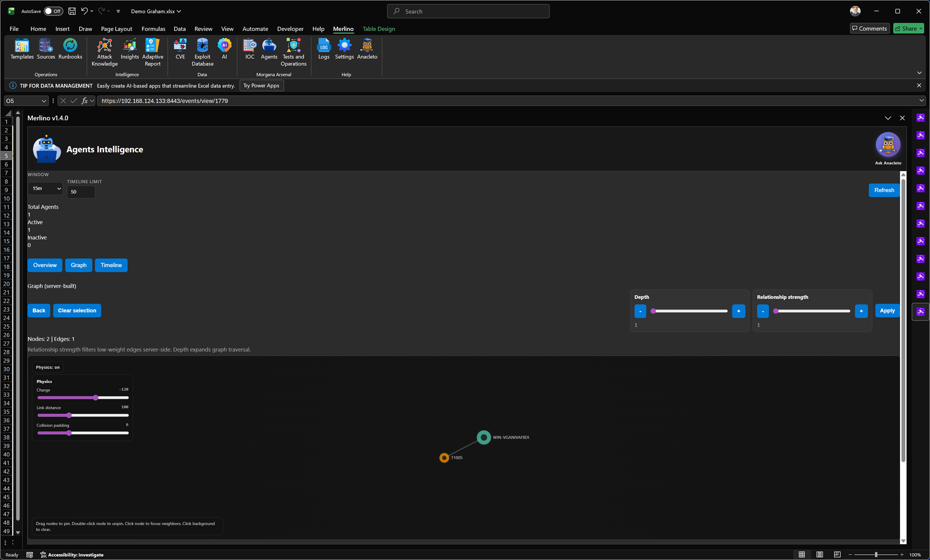The image size is (930, 560).
Task: Toggle the Physics: on button
Action: [48, 367]
